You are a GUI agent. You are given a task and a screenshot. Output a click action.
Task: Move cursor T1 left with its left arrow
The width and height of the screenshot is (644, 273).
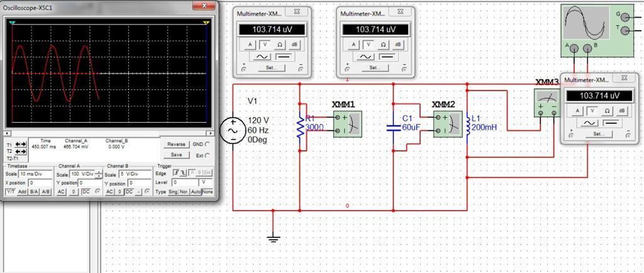pos(17,144)
